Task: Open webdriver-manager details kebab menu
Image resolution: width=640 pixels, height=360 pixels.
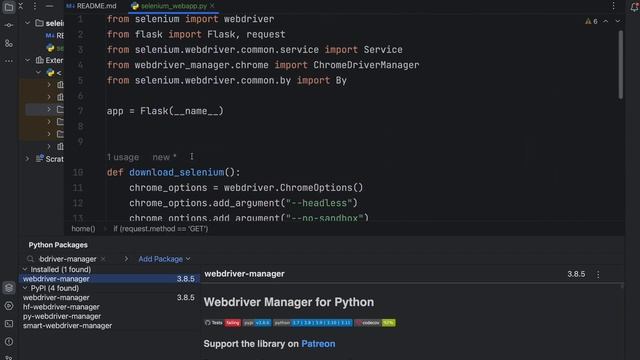Action: (598, 274)
